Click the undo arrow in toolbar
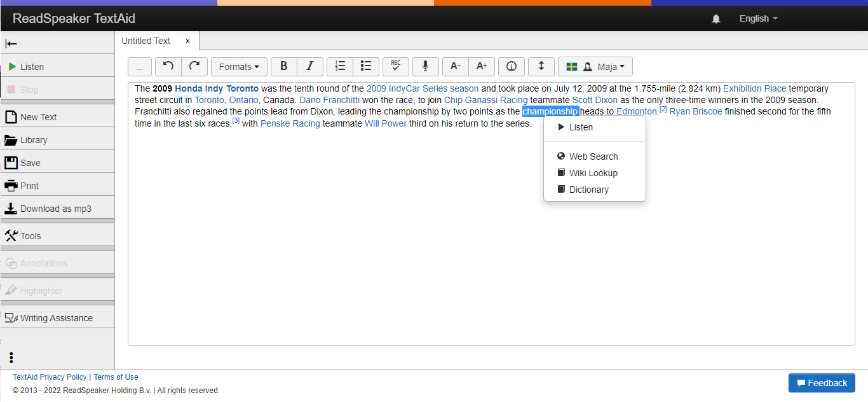Image resolution: width=868 pixels, height=402 pixels. tap(168, 67)
